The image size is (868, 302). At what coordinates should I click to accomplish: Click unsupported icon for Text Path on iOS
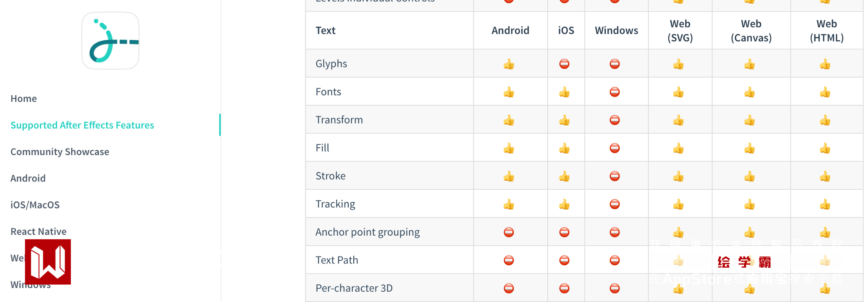point(564,260)
